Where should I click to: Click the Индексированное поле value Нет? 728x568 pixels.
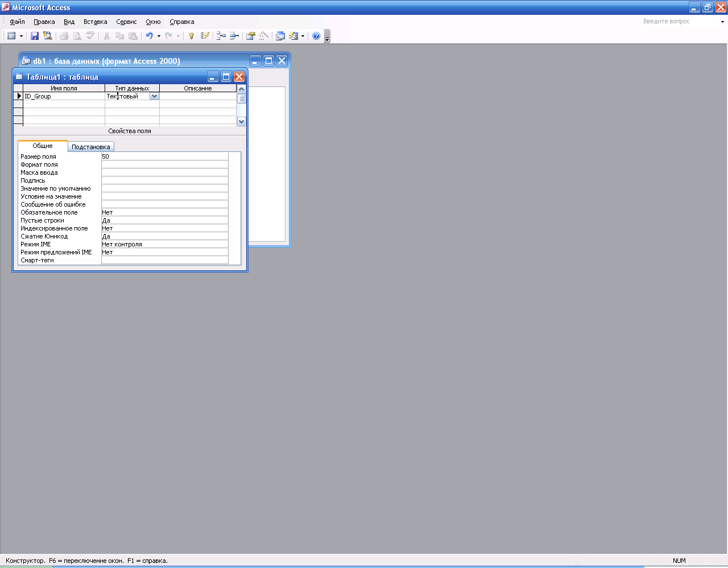click(165, 228)
